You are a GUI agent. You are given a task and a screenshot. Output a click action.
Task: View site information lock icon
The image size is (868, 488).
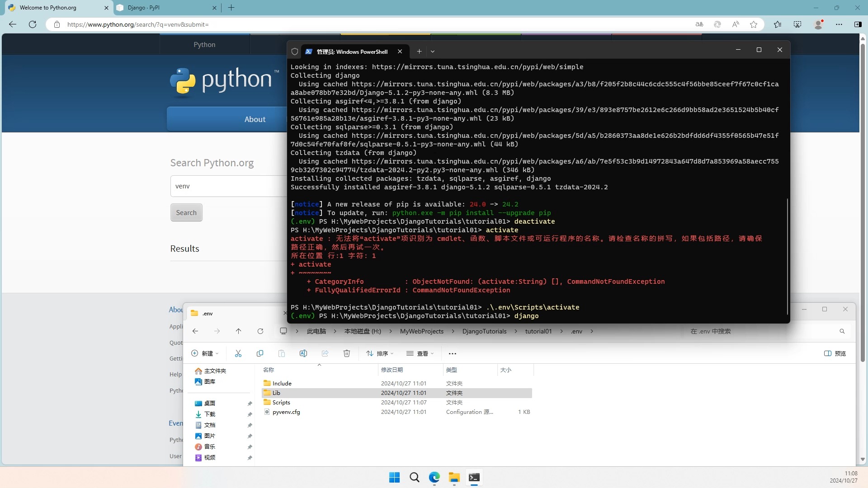point(57,24)
